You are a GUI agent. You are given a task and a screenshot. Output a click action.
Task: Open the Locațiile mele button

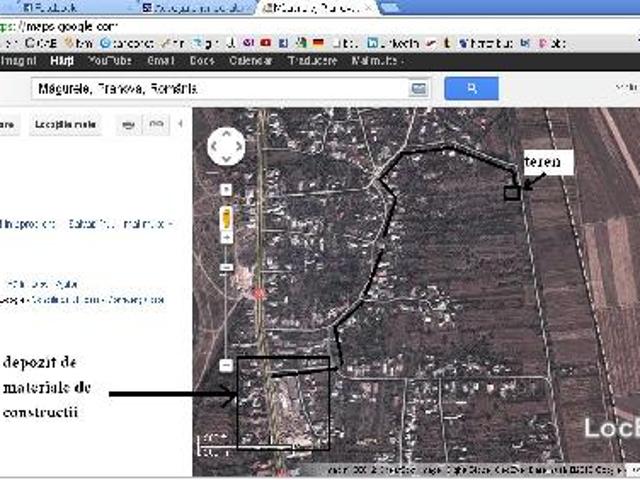[66, 124]
